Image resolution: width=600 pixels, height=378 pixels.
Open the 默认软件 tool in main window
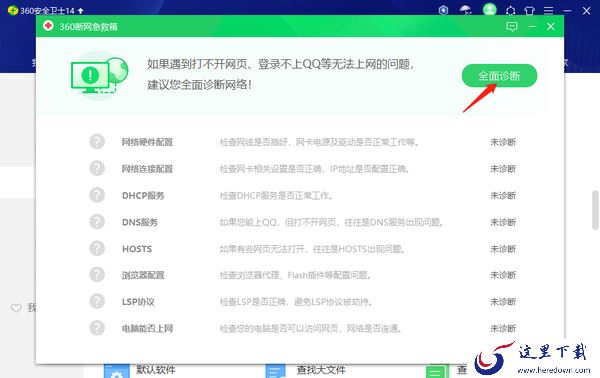(156, 370)
